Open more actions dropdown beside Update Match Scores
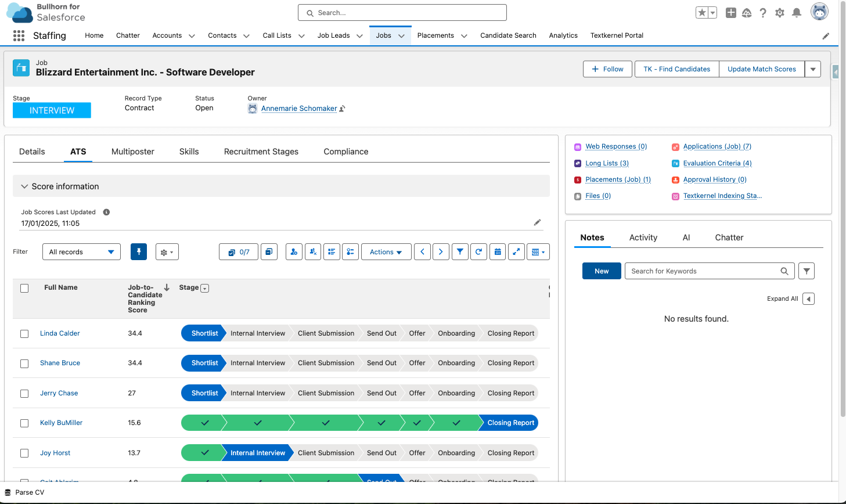 pyautogui.click(x=813, y=69)
